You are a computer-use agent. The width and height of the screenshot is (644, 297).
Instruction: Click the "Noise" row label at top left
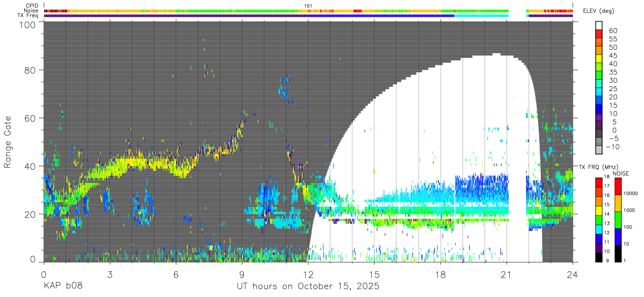[x=32, y=10]
